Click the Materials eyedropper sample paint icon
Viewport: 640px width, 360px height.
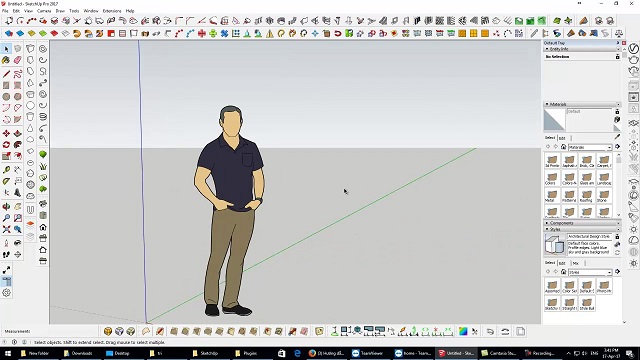point(617,138)
